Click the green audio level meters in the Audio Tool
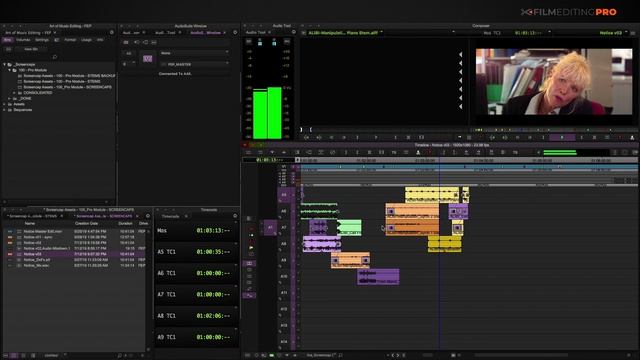Screen dimensions: 640x360 point(267,113)
